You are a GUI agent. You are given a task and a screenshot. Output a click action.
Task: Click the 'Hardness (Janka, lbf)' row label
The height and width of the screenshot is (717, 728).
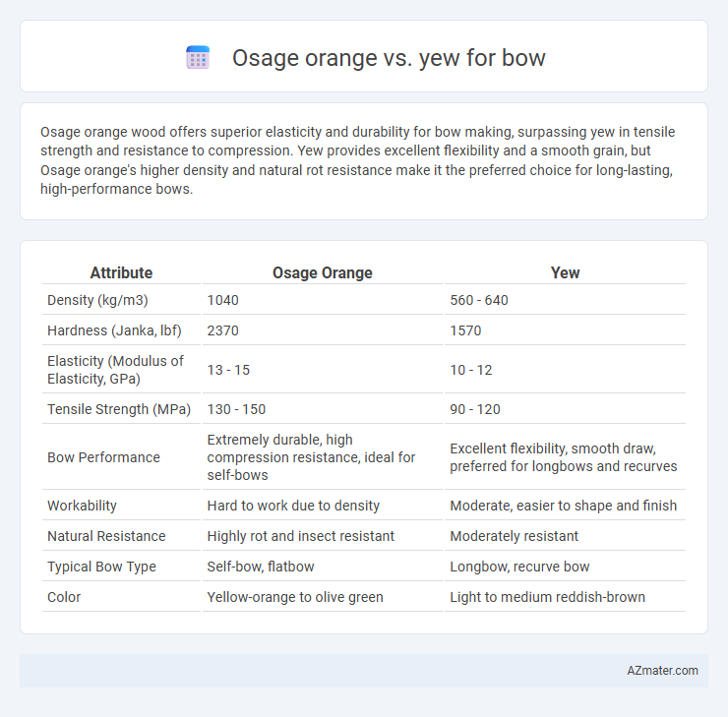pyautogui.click(x=114, y=330)
